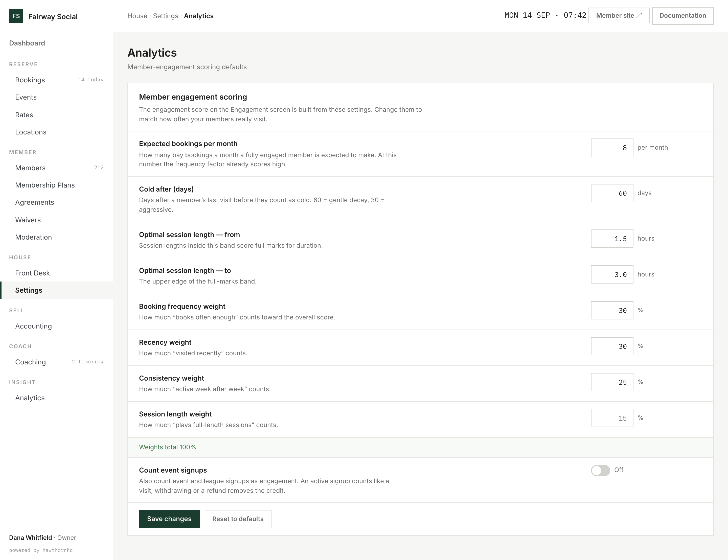
Task: Click 'powered by hawthornhq' footer text
Action: coord(41,550)
